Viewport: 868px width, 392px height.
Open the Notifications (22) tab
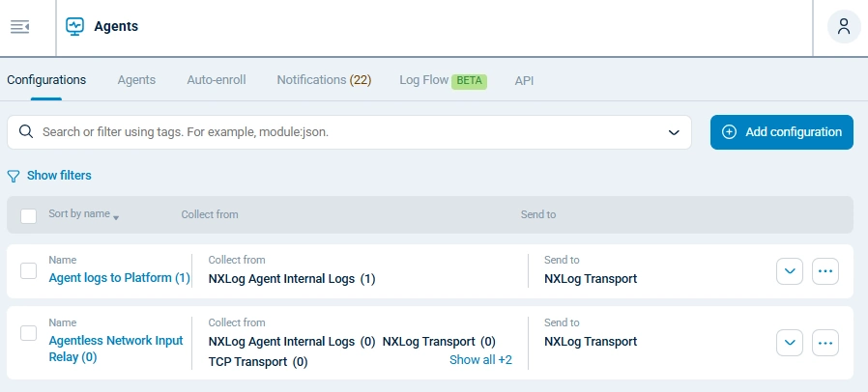coord(324,80)
